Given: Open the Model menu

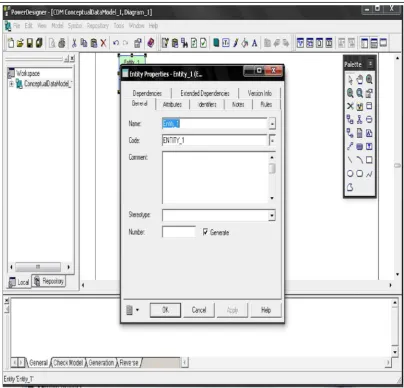Looking at the screenshot, I should (x=57, y=26).
